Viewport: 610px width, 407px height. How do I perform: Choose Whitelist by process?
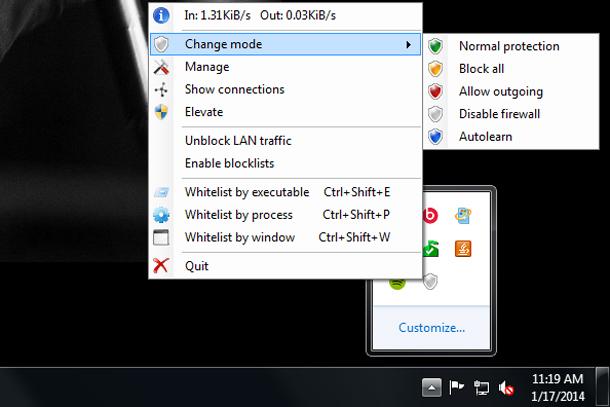coord(286,215)
